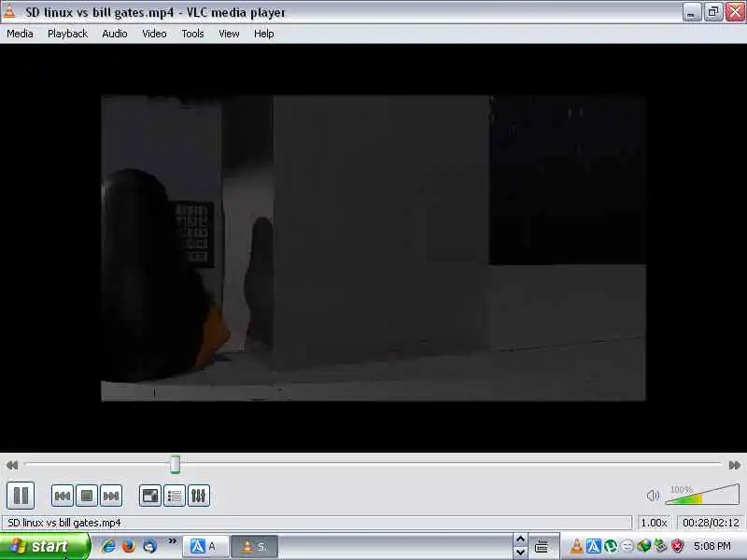Slow down with the rewind arrows icon
This screenshot has width=747, height=560.
[12, 465]
